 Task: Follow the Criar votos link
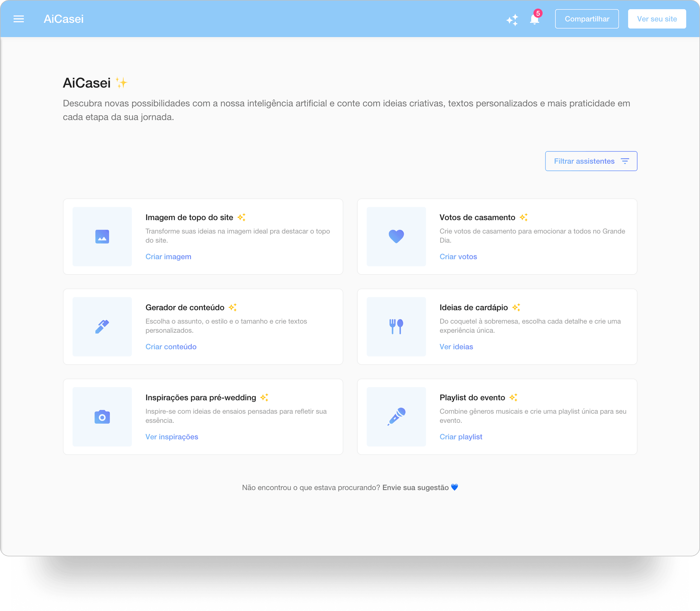pos(458,257)
